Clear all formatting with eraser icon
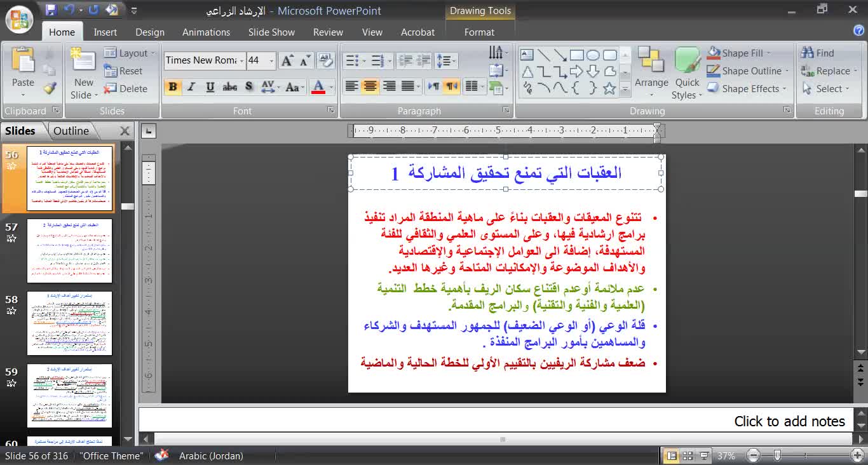The width and height of the screenshot is (868, 465). pyautogui.click(x=325, y=60)
